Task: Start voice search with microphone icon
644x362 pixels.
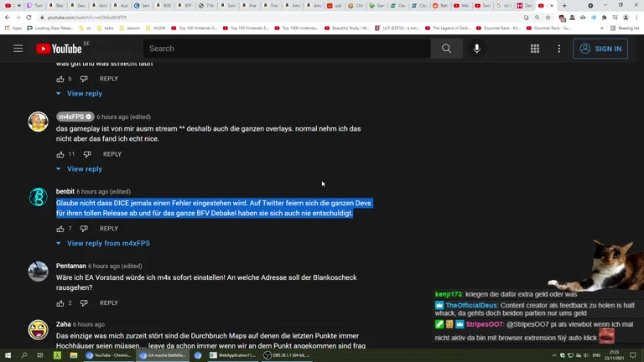Action: [476, 49]
